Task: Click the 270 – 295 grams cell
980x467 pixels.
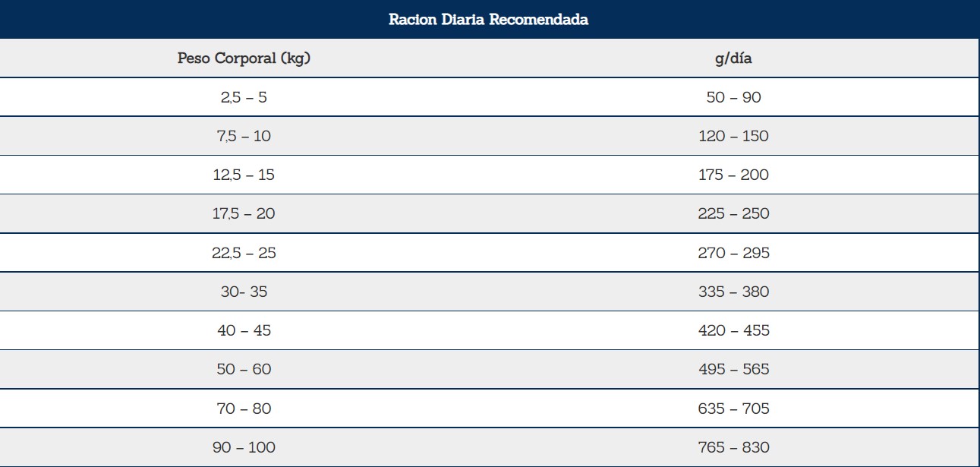Action: pos(734,253)
